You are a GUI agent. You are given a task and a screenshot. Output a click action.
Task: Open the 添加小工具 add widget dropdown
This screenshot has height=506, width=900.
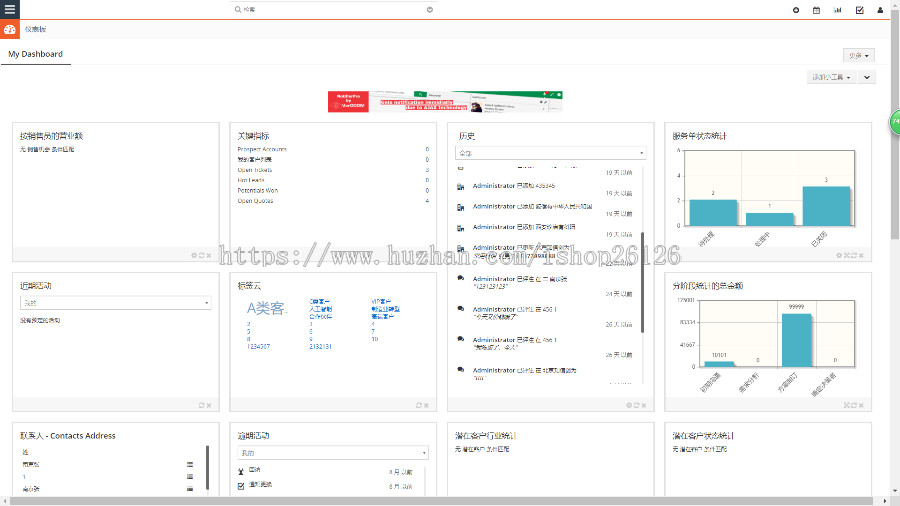point(831,77)
